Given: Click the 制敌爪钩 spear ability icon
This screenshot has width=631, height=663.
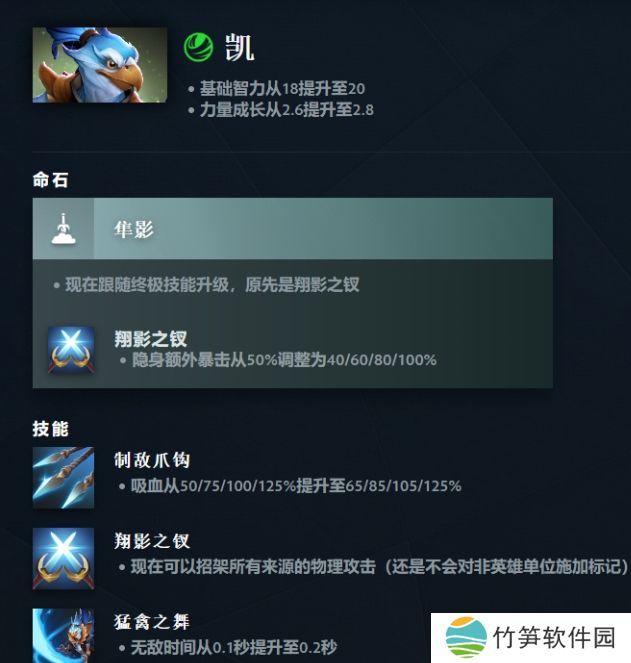Looking at the screenshot, I should click(63, 477).
